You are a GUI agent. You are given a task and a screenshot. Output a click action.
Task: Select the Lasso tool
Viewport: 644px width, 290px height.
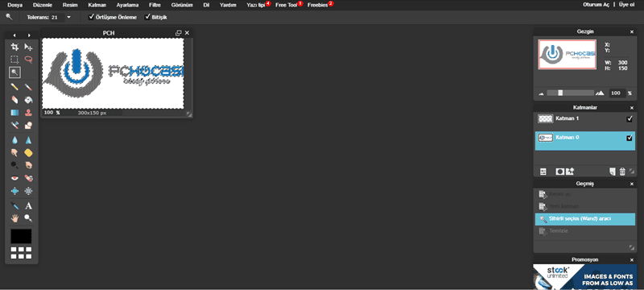point(28,59)
